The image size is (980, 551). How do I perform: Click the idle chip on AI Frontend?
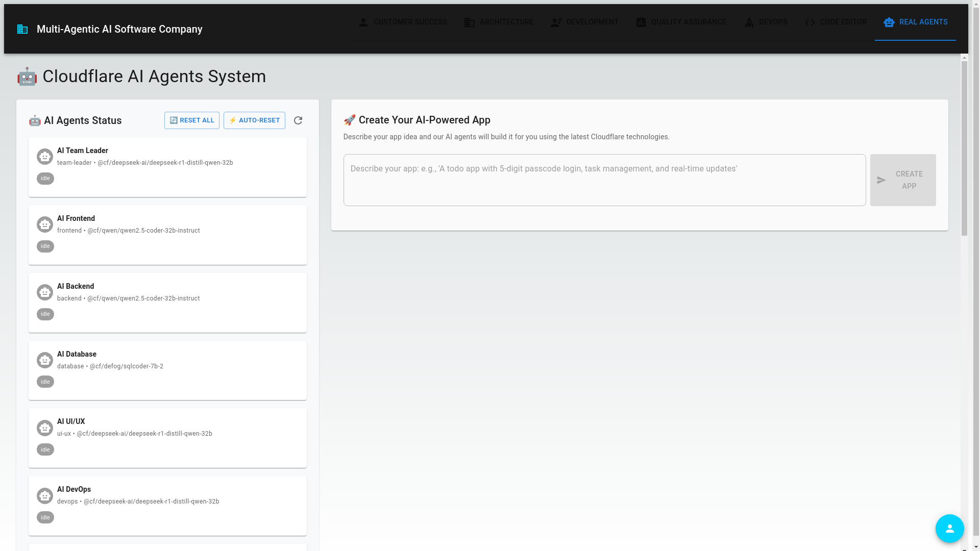coord(45,246)
